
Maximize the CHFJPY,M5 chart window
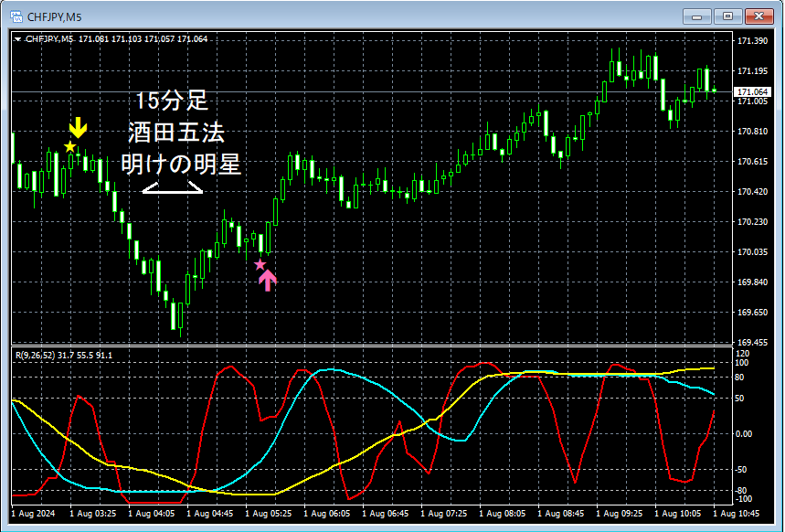coord(727,16)
